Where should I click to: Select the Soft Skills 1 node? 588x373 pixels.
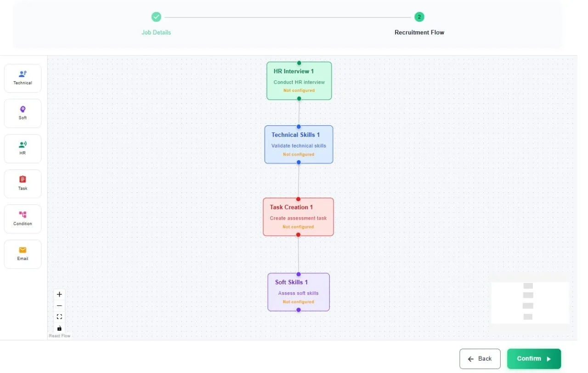click(299, 292)
